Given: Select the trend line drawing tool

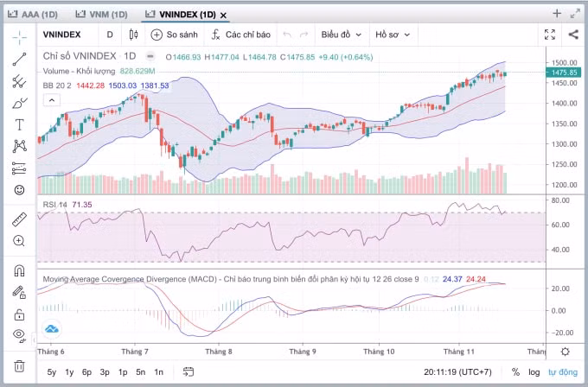Looking at the screenshot, I should (20, 60).
